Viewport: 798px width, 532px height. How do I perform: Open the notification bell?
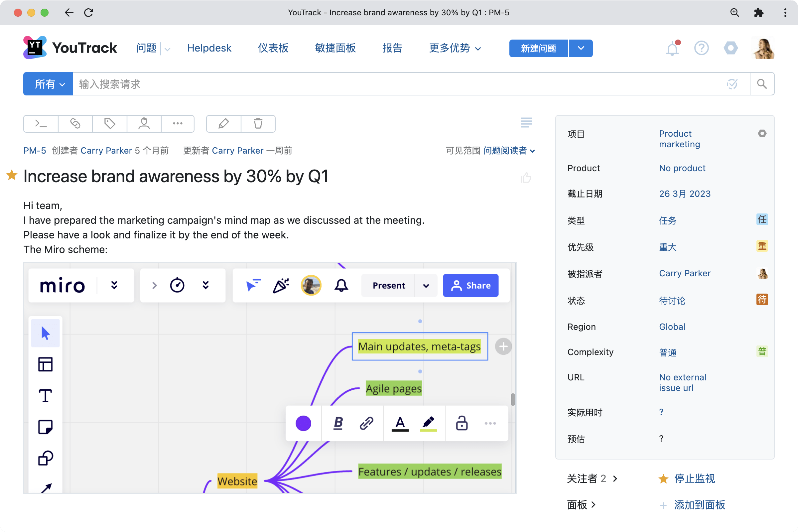672,48
